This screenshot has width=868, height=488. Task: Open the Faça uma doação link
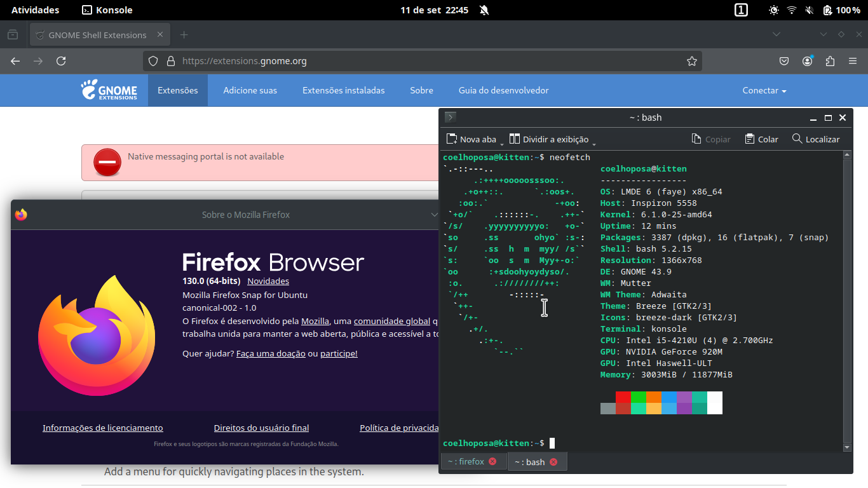[271, 353]
